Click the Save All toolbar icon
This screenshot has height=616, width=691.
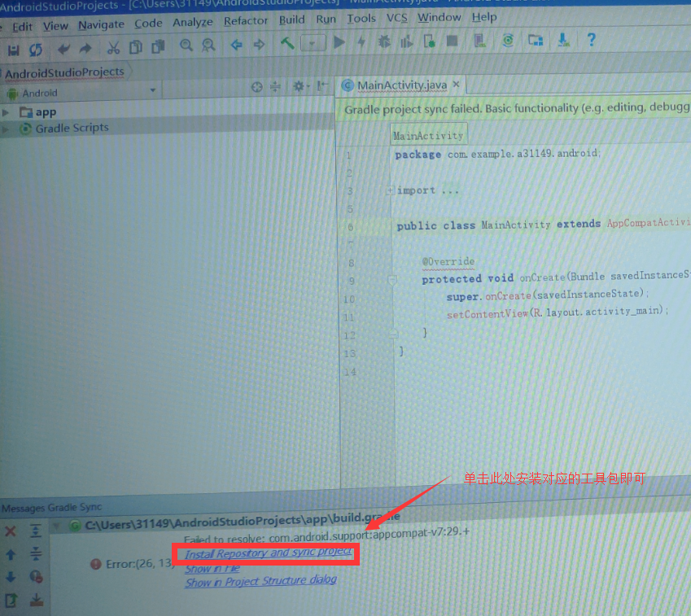coord(13,50)
